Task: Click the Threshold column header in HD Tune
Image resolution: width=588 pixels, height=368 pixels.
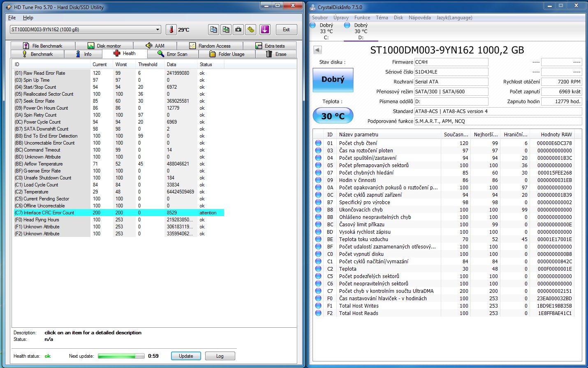Action: pyautogui.click(x=150, y=64)
